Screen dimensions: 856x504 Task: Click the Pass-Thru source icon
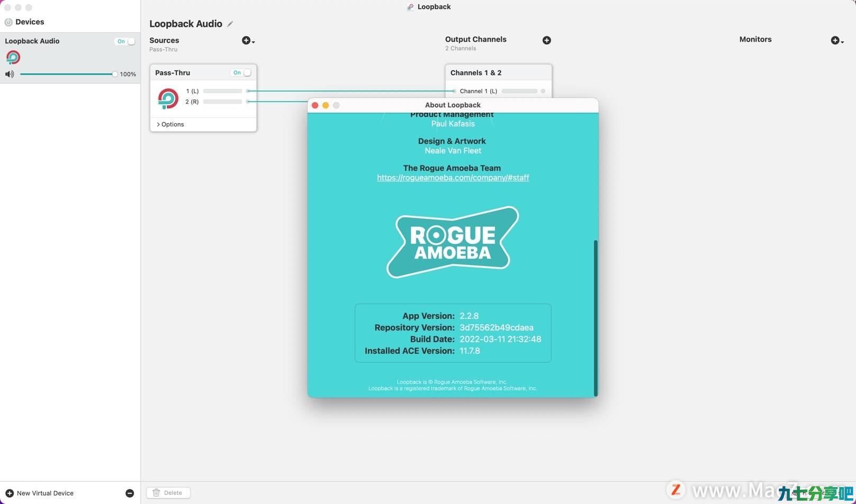click(168, 99)
